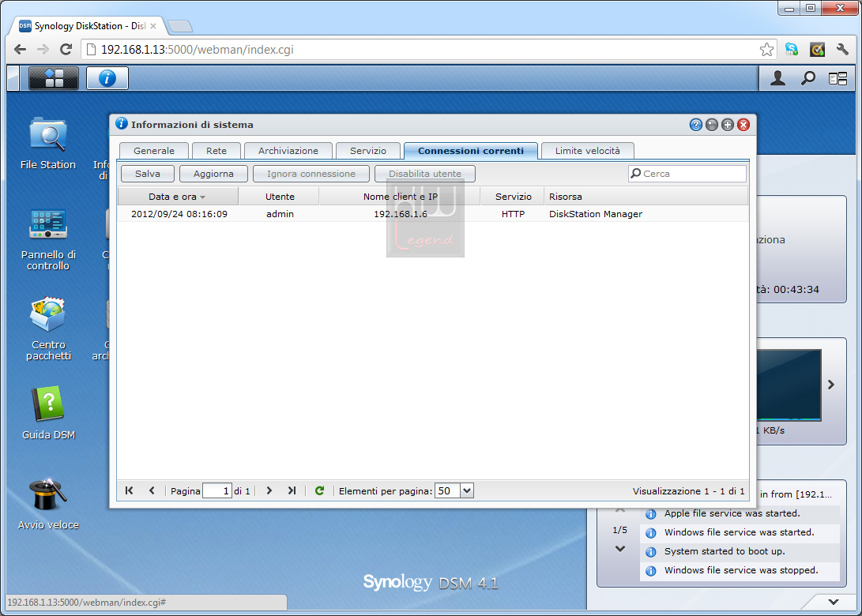Image resolution: width=862 pixels, height=616 pixels.
Task: Open the Servizio tab
Action: [368, 151]
